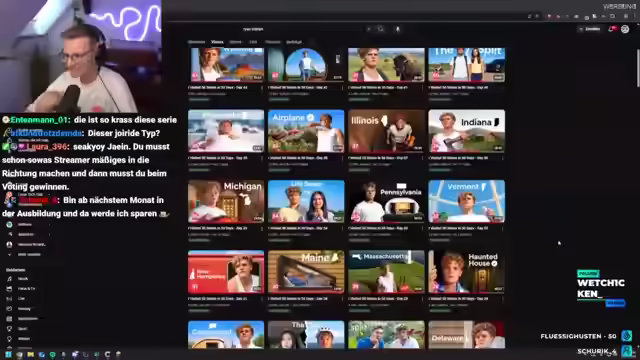
Task: Click the page vertical scrollbar thumb
Action: [x=638, y=68]
